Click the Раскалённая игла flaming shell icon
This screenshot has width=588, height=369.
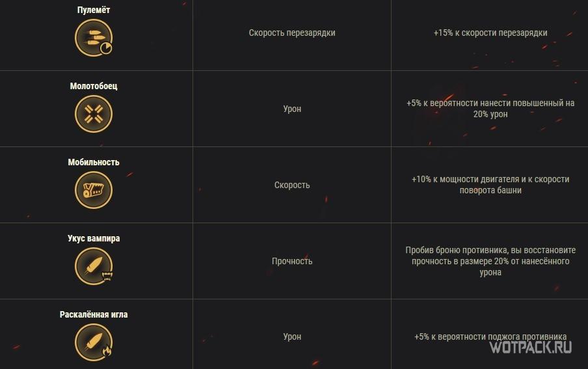(x=94, y=343)
